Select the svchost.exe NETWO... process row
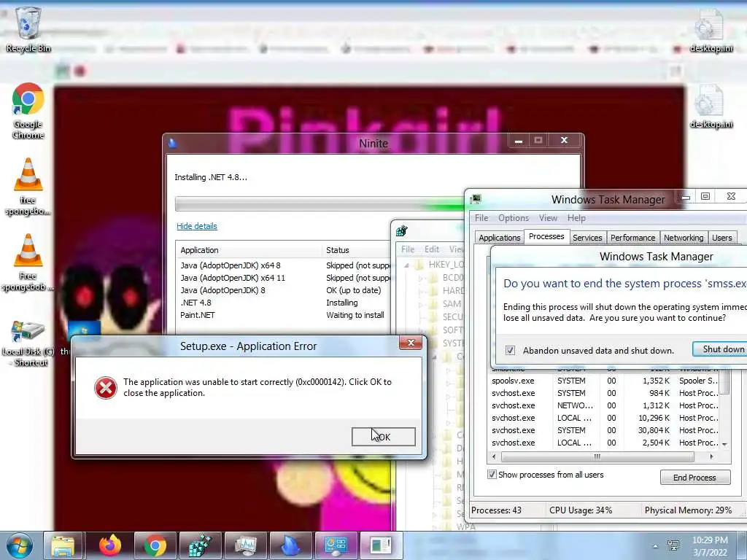 pos(604,405)
